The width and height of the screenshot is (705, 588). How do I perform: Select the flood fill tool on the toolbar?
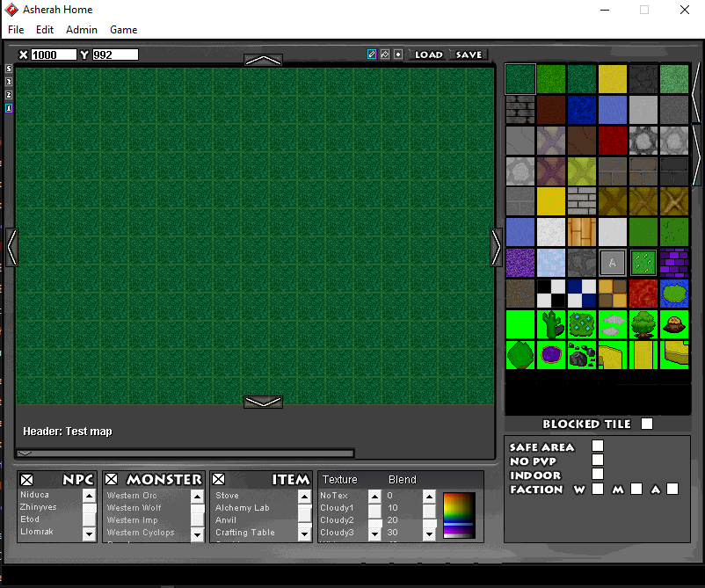point(383,54)
